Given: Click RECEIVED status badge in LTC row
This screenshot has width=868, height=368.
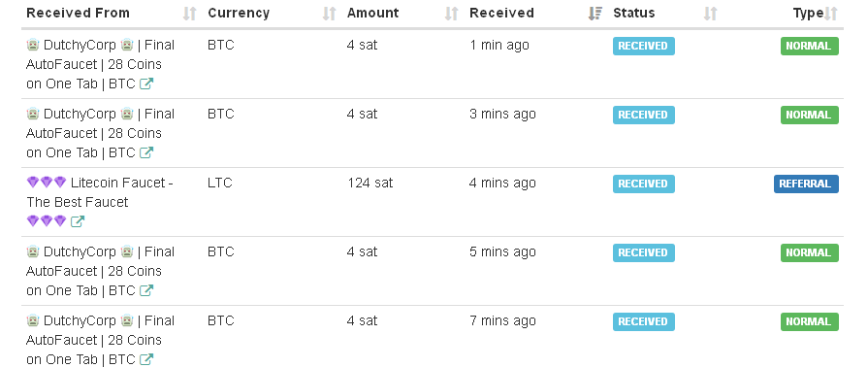Looking at the screenshot, I should pos(643,184).
